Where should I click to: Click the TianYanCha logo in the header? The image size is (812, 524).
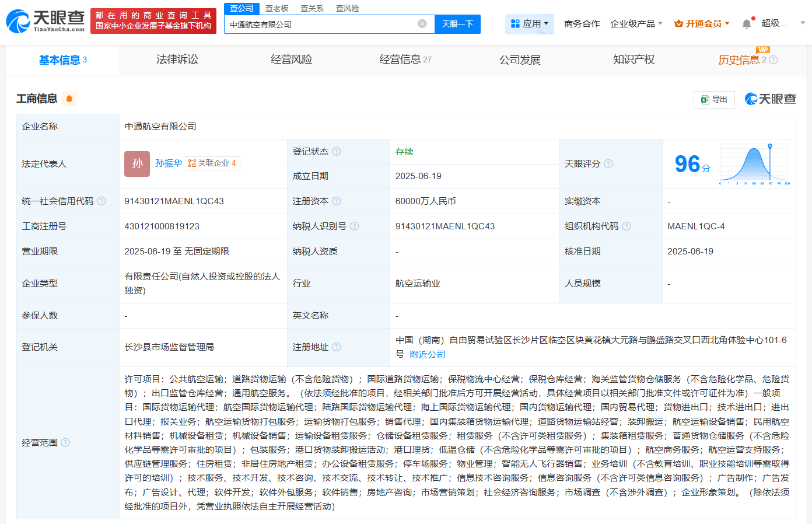point(45,21)
